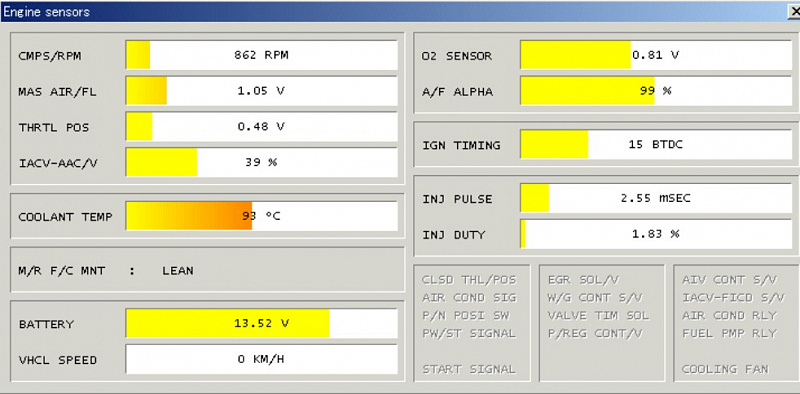Screen dimensions: 800x394
Task: Click the THRTL POS gauge bar showing 0.48 V
Action: 262,127
